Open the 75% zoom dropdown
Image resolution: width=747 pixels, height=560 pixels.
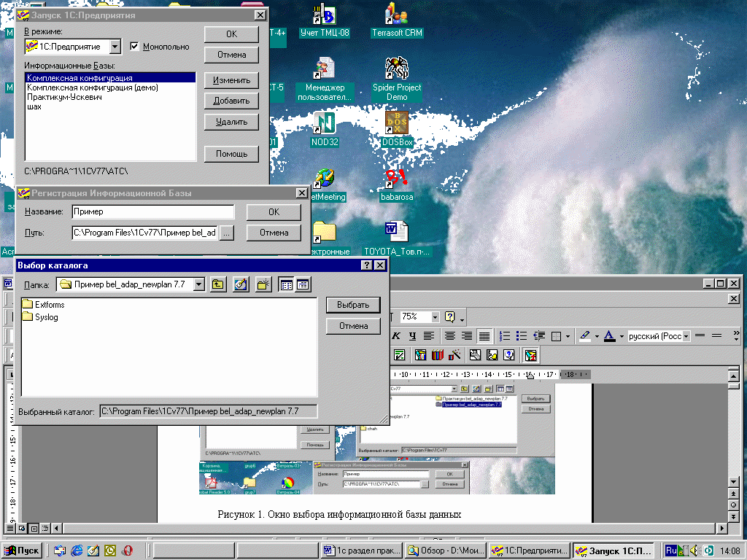pos(436,317)
